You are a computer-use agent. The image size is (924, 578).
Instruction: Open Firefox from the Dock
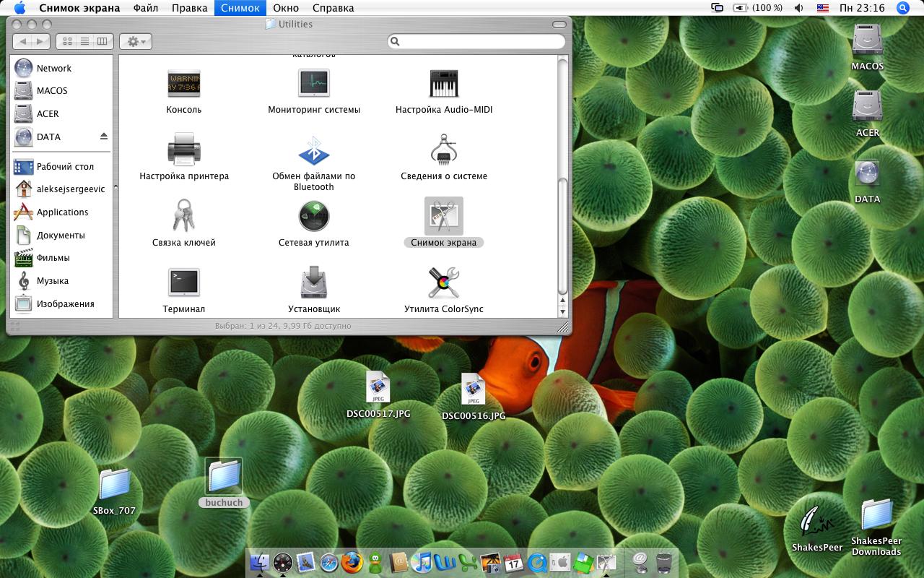tap(352, 562)
